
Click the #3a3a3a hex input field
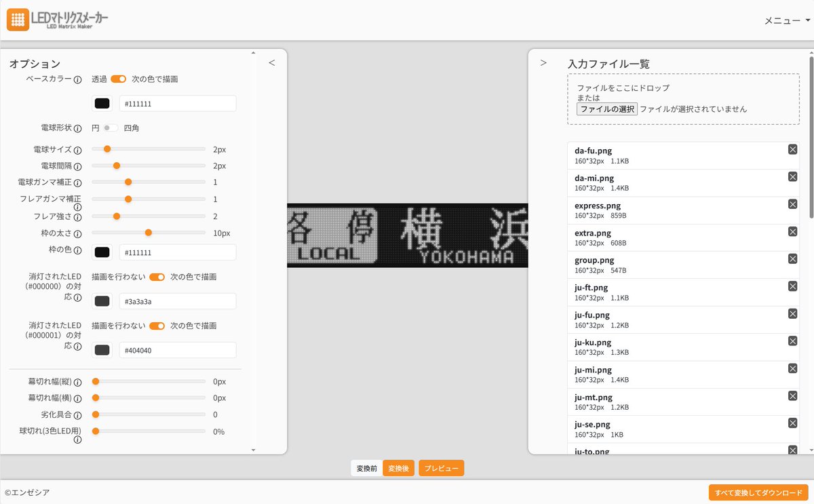pyautogui.click(x=178, y=301)
